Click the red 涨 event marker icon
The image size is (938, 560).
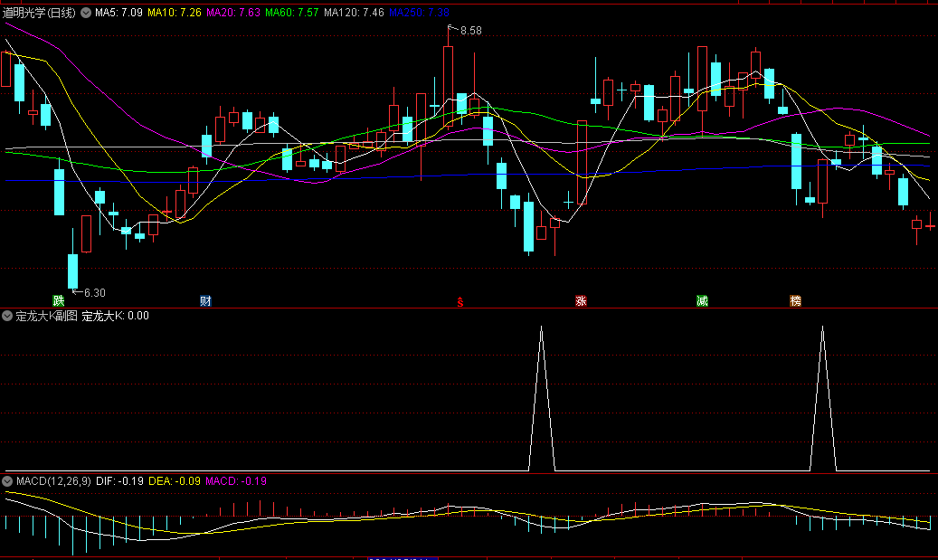581,300
